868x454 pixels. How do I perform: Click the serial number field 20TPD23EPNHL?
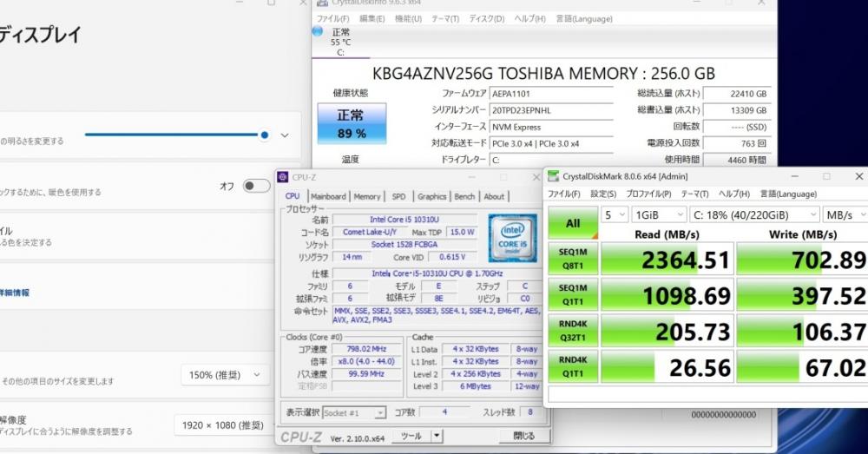click(x=551, y=110)
